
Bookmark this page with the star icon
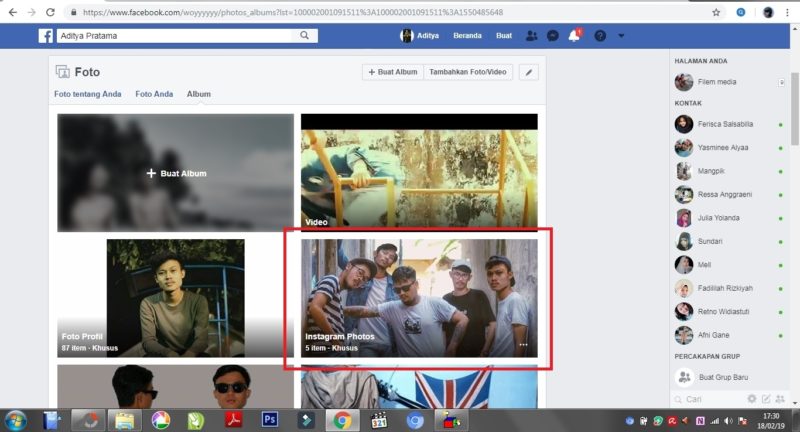[716, 12]
